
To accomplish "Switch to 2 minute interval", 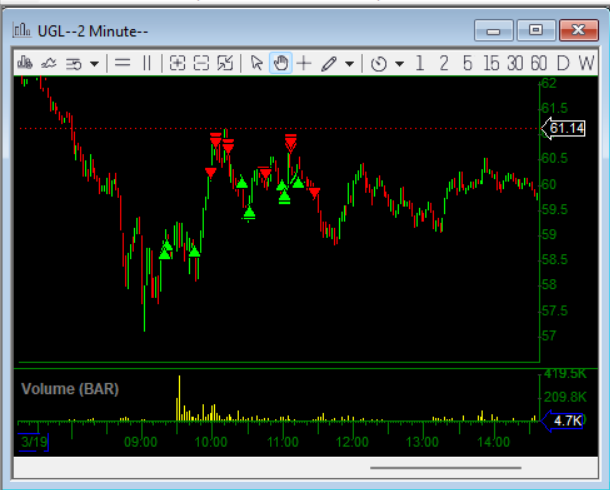I will pos(443,63).
